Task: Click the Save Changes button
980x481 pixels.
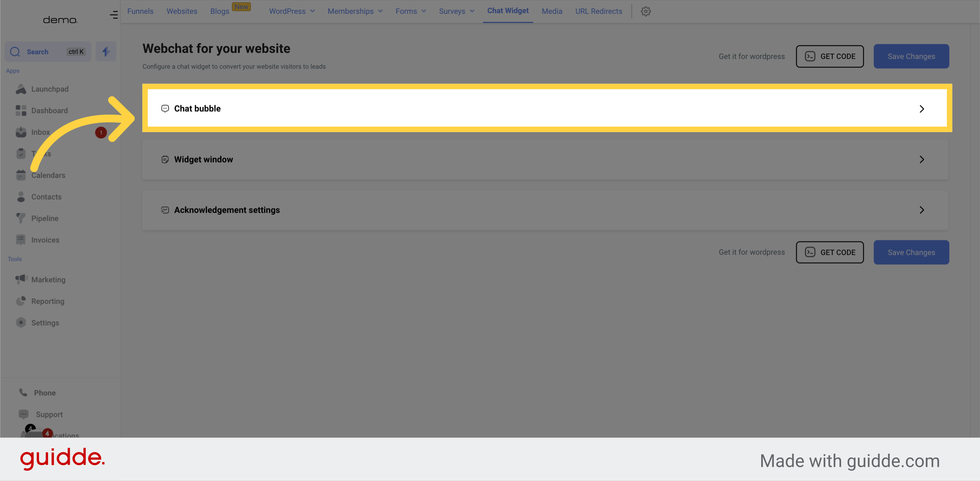Action: 911,56
